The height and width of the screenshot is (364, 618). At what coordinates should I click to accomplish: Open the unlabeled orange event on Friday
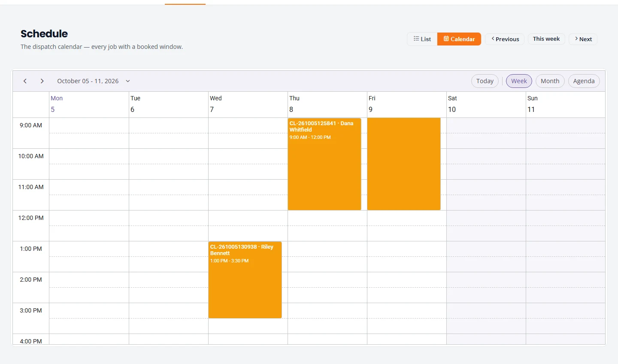(404, 164)
